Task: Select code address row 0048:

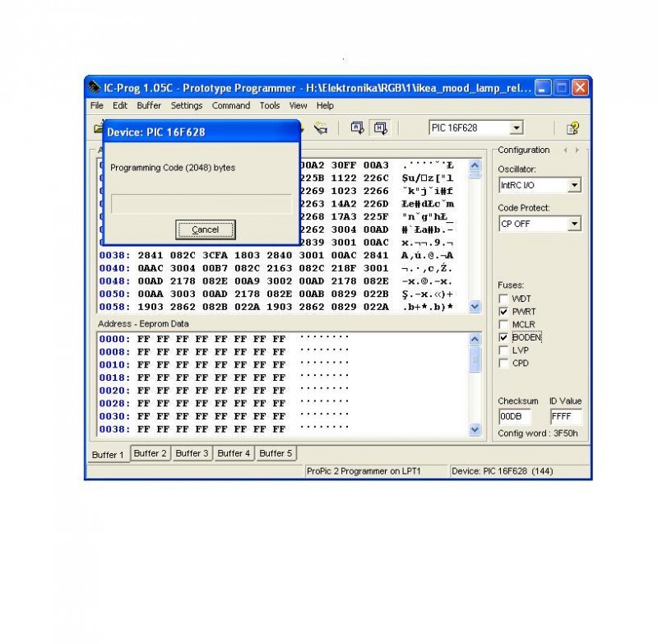Action: coord(114,281)
